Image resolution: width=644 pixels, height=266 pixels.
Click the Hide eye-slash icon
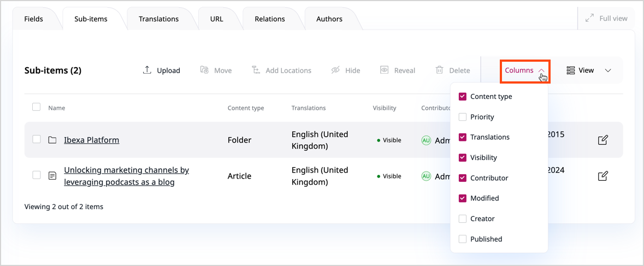tap(335, 70)
